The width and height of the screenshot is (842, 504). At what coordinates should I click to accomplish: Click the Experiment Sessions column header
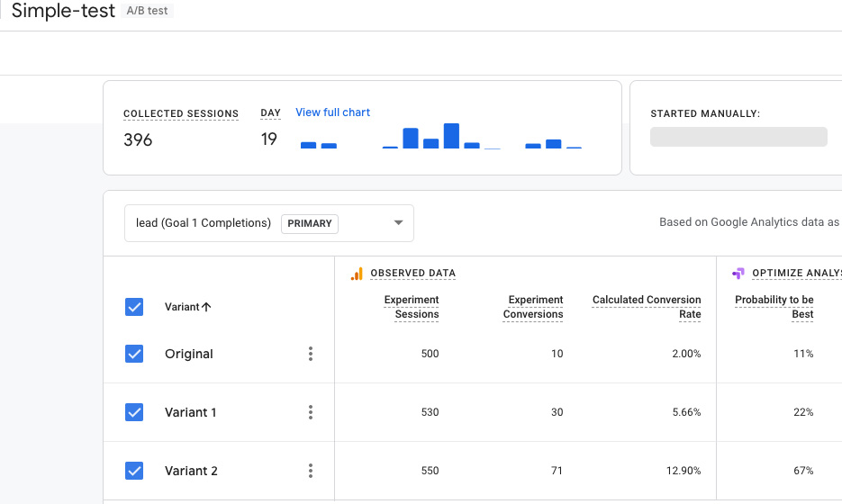[412, 307]
